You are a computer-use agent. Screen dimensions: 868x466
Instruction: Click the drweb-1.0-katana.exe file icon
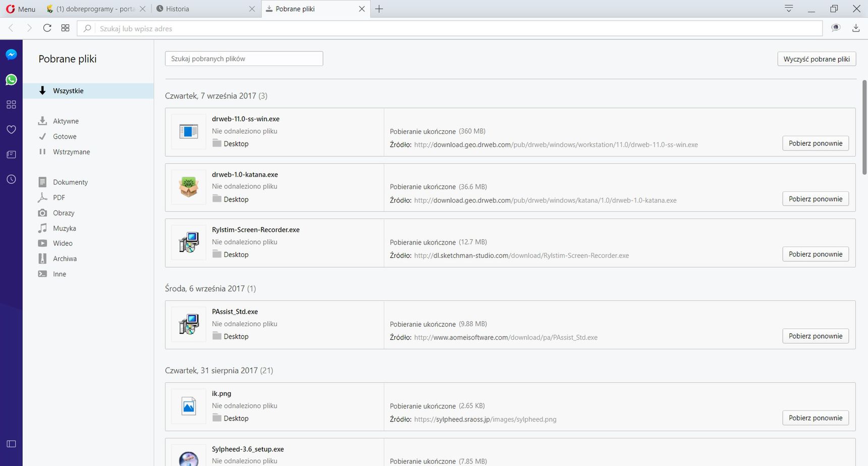(x=189, y=187)
